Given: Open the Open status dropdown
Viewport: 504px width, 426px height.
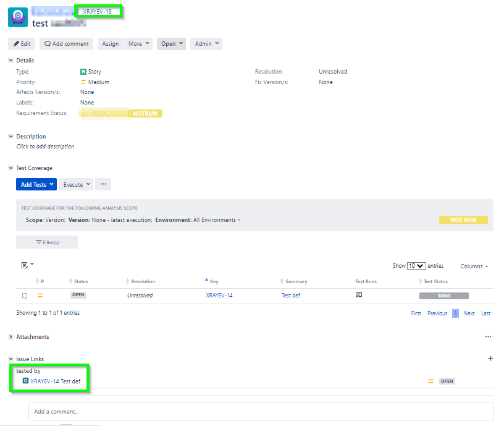Looking at the screenshot, I should point(171,44).
